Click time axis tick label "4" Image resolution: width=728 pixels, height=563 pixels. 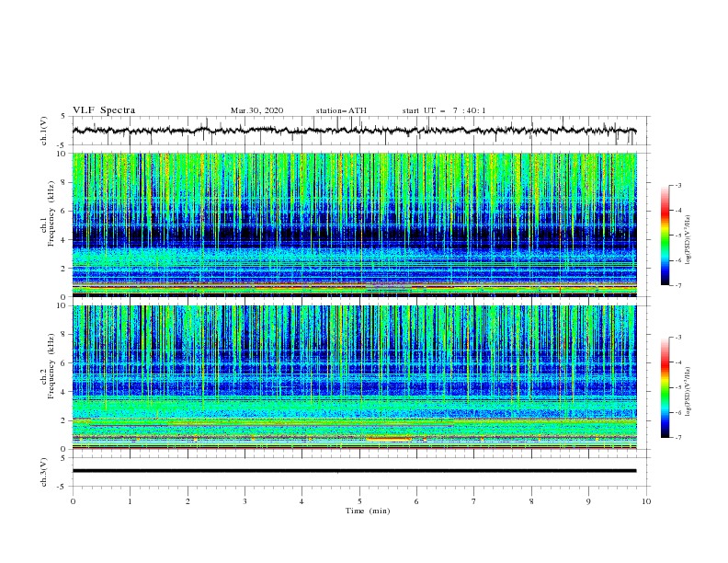pyautogui.click(x=301, y=501)
